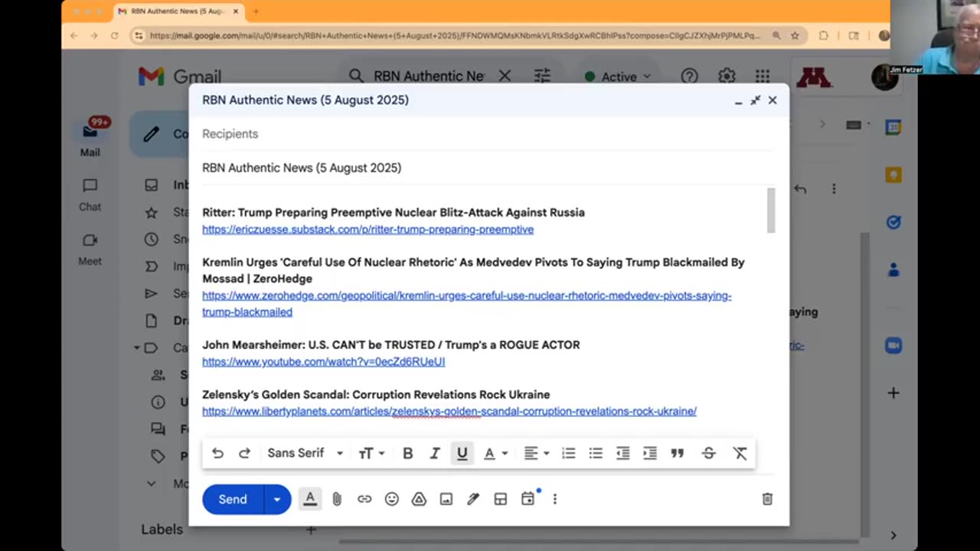Clear the Gmail search box
The width and height of the screenshot is (980, 551).
tap(505, 76)
